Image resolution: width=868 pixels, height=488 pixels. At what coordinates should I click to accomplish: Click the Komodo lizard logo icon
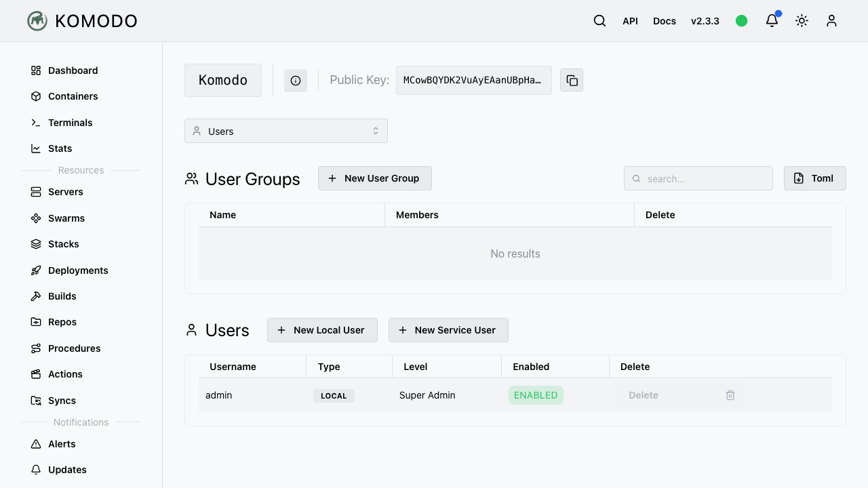37,21
